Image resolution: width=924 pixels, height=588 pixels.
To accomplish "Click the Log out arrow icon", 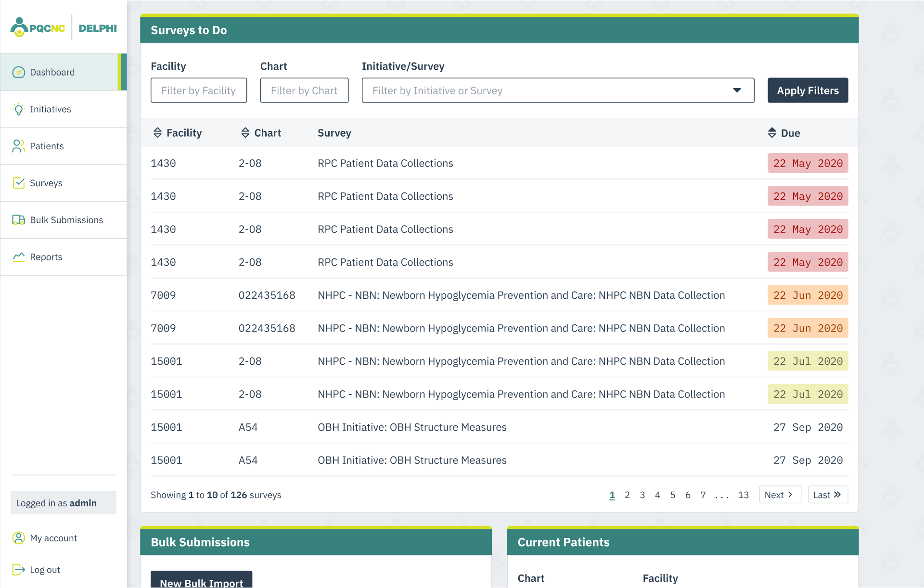I will point(18,570).
